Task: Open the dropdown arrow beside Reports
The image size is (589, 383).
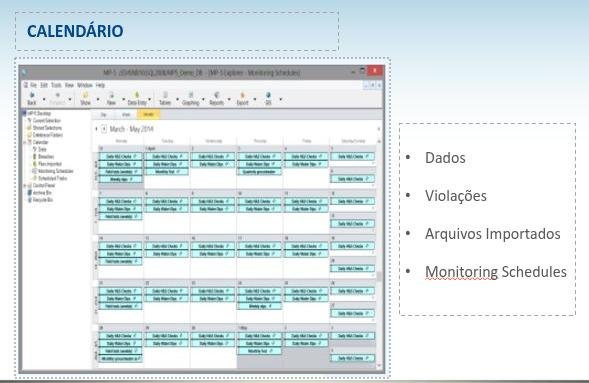Action: (x=229, y=99)
